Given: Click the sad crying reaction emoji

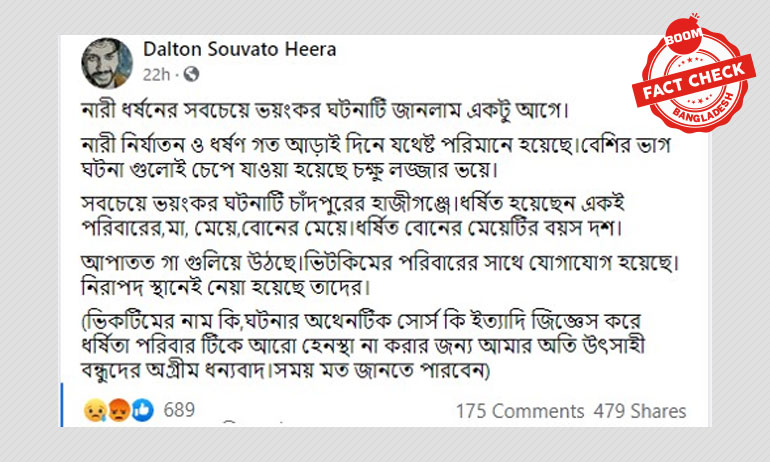Looking at the screenshot, I should [x=94, y=410].
